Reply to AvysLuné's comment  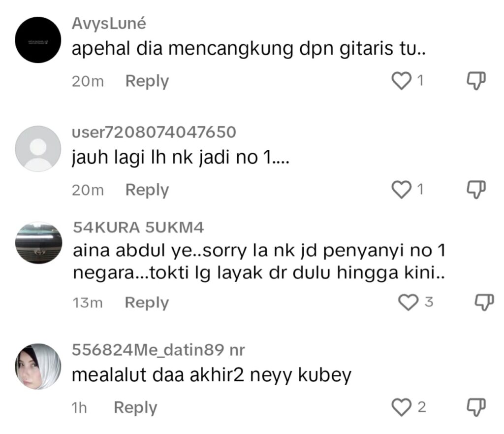(x=147, y=81)
